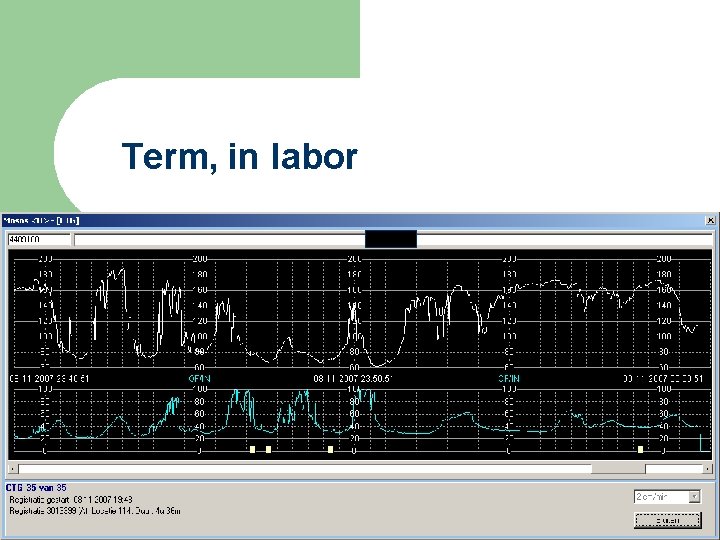Open the paper speed dropdown (2 cm/min)
This screenshot has height=540, width=720.
pos(695,497)
